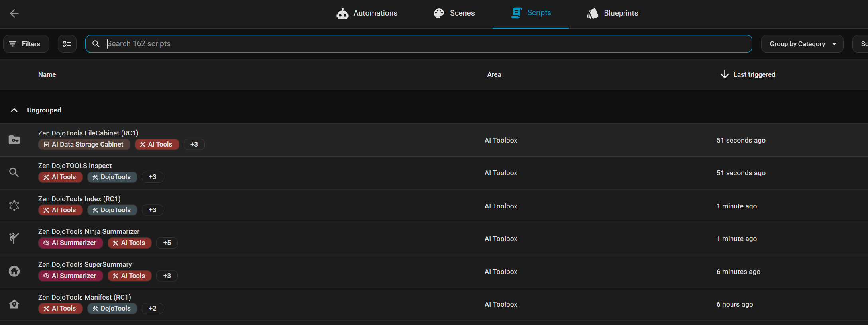Click AI Tools label on Manifest row
The width and height of the screenshot is (868, 325).
(x=61, y=308)
